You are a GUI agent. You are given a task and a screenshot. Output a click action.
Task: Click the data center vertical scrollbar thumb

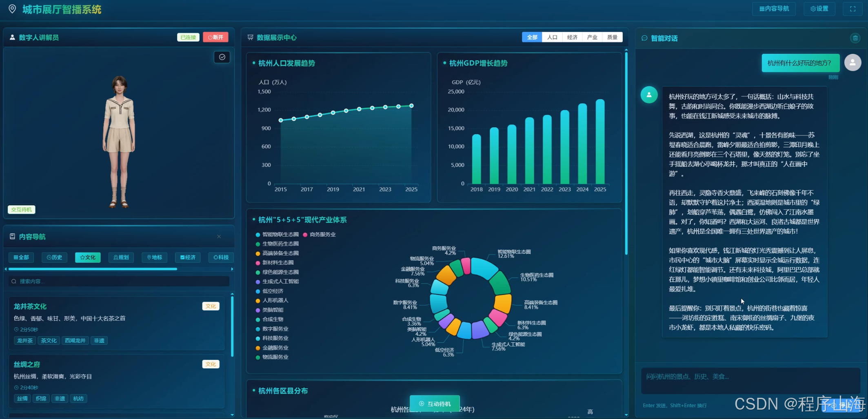[626, 154]
